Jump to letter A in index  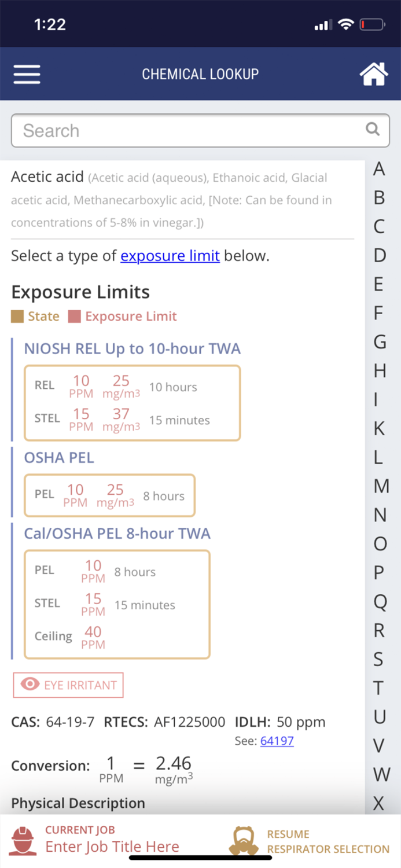click(x=379, y=169)
